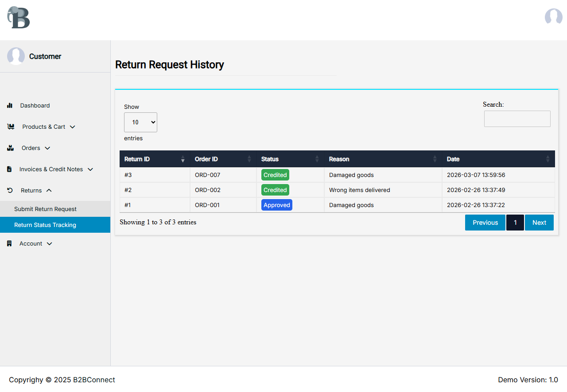This screenshot has width=567, height=392.
Task: Click the Products & Cart dolly icon
Action: tap(11, 127)
